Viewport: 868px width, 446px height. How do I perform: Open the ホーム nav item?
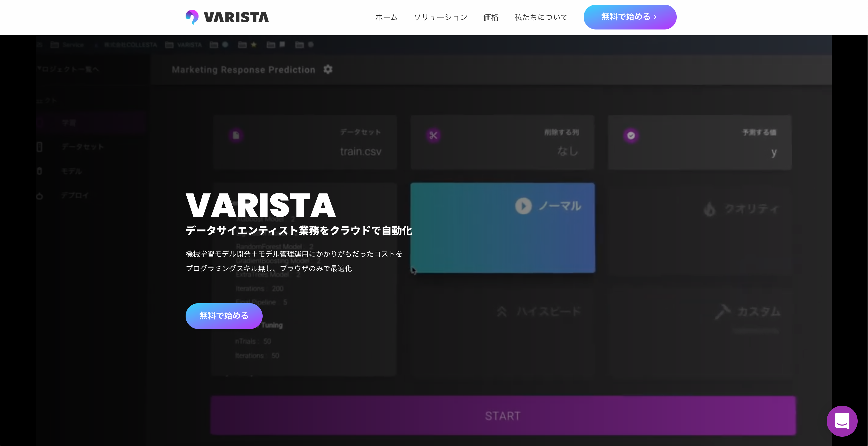(x=386, y=17)
